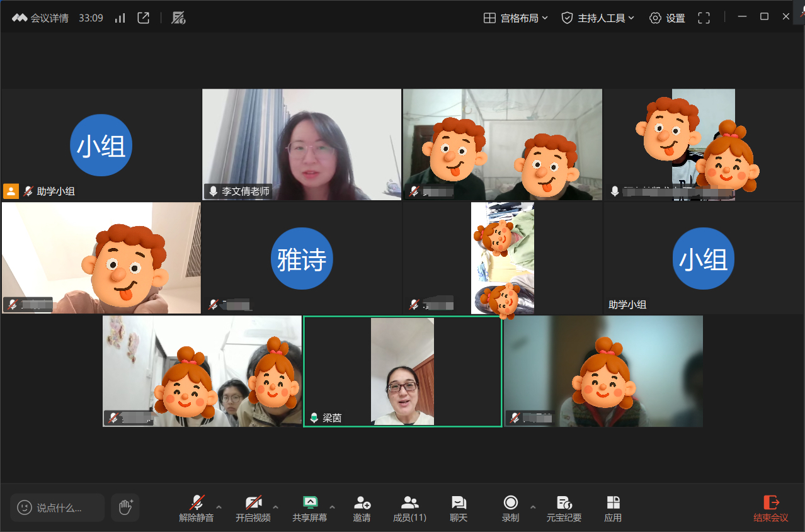Screen dimensions: 805x532
Task: Open the Apps (应用) panel
Action: (613, 508)
